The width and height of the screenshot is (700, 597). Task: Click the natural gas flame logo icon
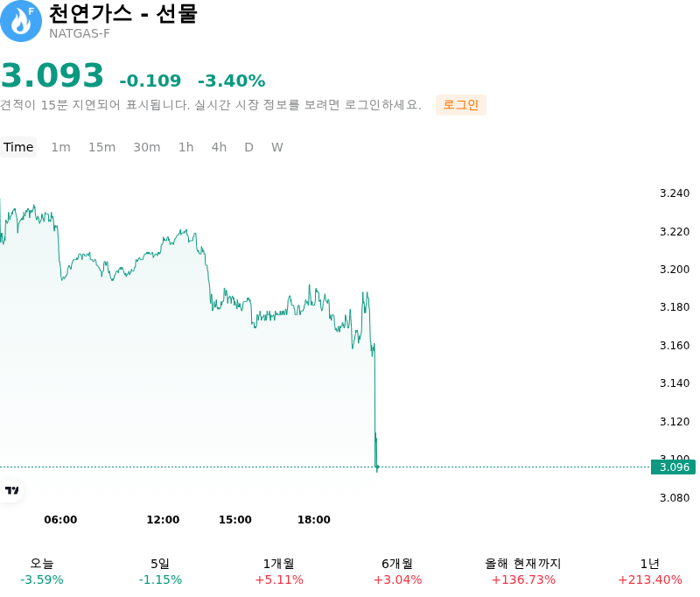(20, 21)
